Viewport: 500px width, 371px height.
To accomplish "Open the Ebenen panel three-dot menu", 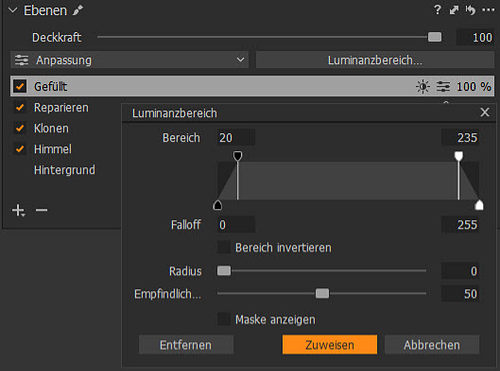I will (x=488, y=10).
